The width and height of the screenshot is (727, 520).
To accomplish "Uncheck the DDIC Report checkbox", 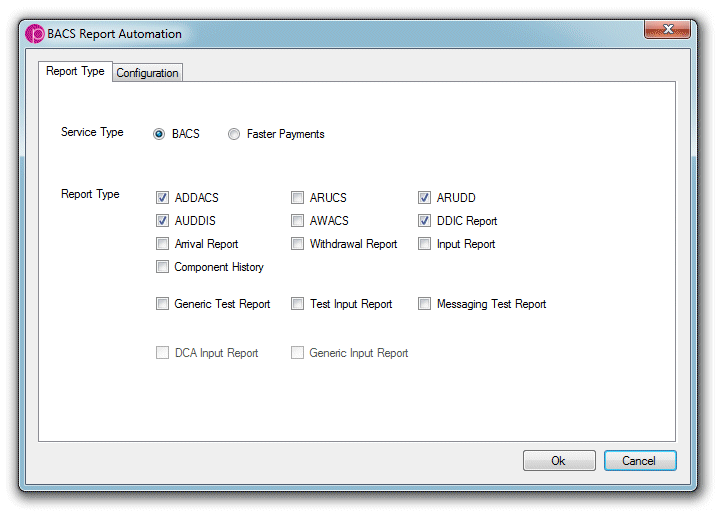I will pyautogui.click(x=424, y=221).
